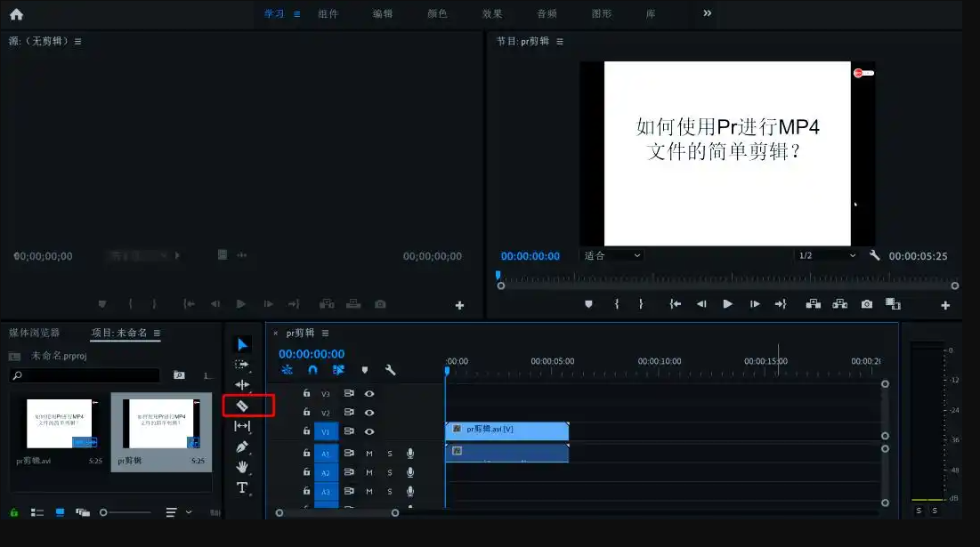Switch to the 效果 workspace tab
980x547 pixels.
pos(492,14)
